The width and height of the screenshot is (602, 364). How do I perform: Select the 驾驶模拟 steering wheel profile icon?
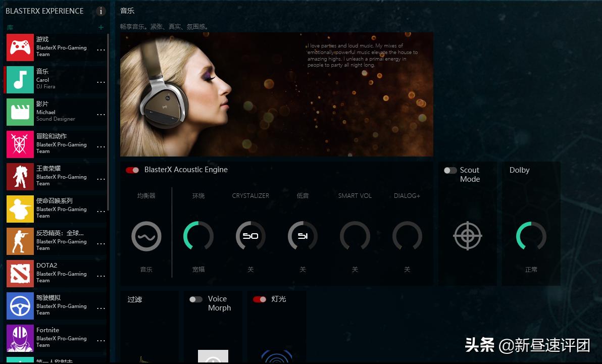[20, 305]
